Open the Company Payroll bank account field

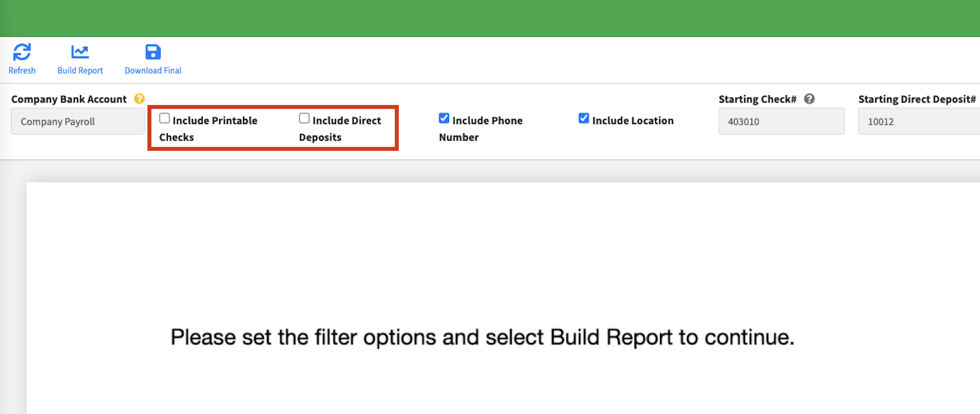click(x=78, y=121)
